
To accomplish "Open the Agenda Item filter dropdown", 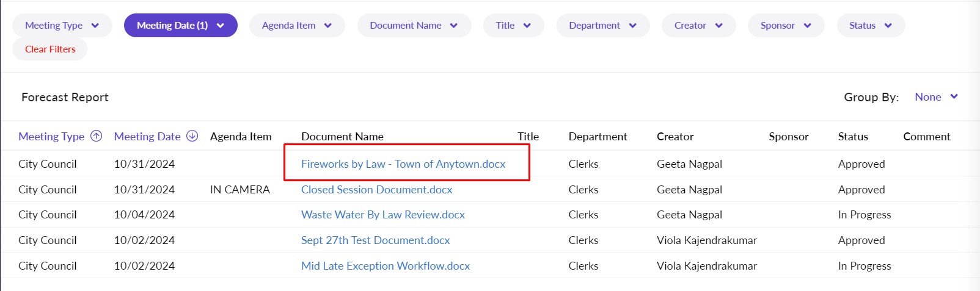I will pos(296,26).
